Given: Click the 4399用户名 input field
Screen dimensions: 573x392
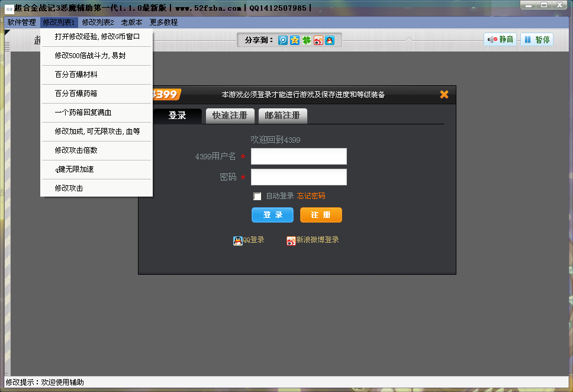Looking at the screenshot, I should tap(298, 156).
